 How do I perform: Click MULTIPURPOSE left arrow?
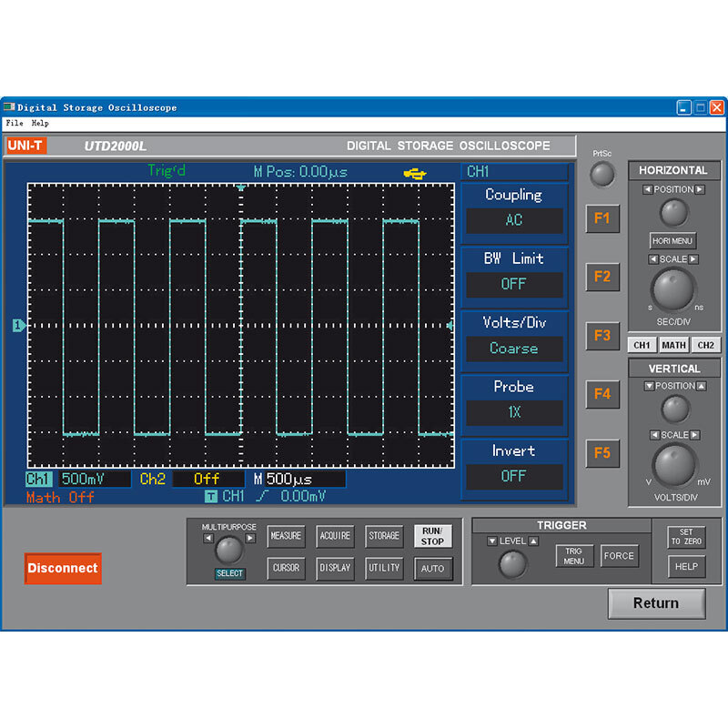point(208,538)
